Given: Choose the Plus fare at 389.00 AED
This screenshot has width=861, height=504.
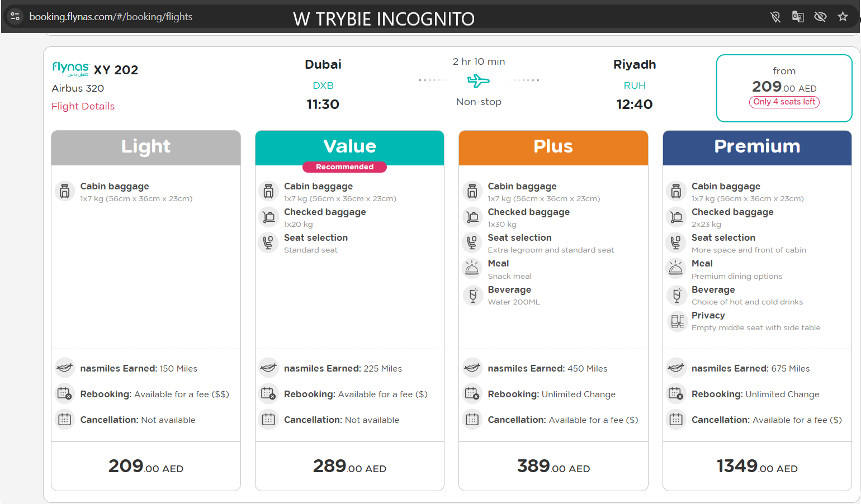Looking at the screenshot, I should click(x=553, y=466).
